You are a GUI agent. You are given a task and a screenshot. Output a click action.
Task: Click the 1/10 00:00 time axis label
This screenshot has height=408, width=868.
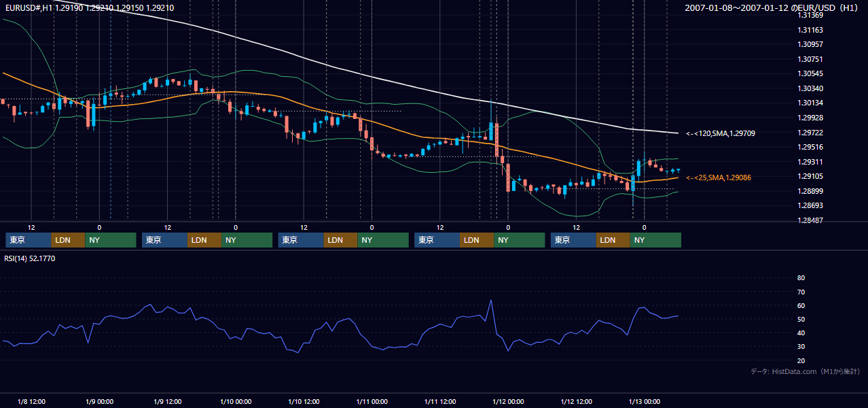pos(236,402)
